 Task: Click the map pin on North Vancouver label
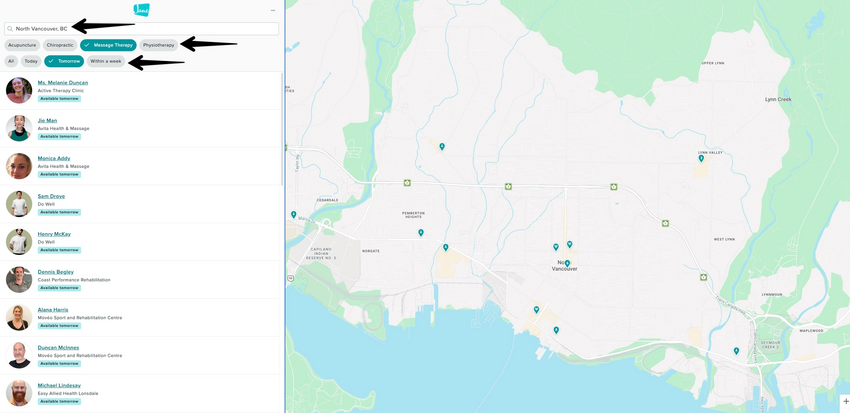pyautogui.click(x=567, y=264)
